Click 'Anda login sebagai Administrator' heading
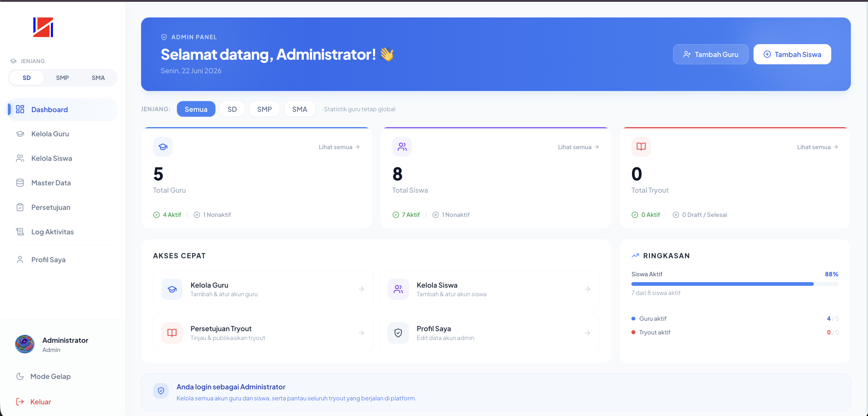Image resolution: width=868 pixels, height=416 pixels. click(x=231, y=387)
